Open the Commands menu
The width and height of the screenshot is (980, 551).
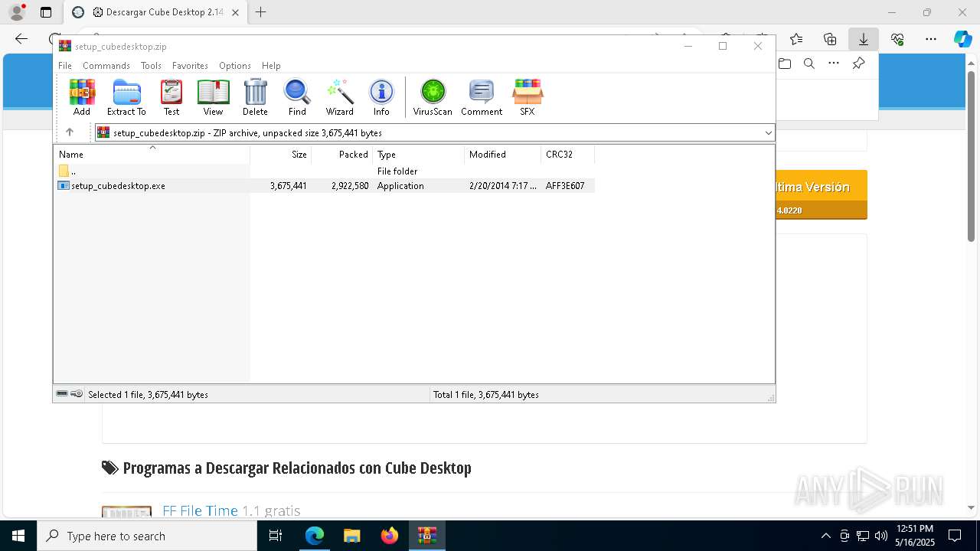click(x=106, y=66)
